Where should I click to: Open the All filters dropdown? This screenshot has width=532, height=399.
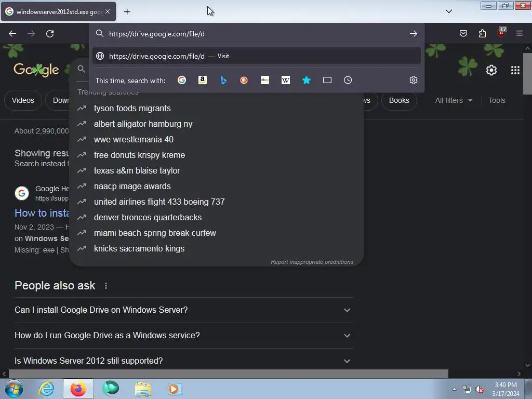pyautogui.click(x=453, y=100)
